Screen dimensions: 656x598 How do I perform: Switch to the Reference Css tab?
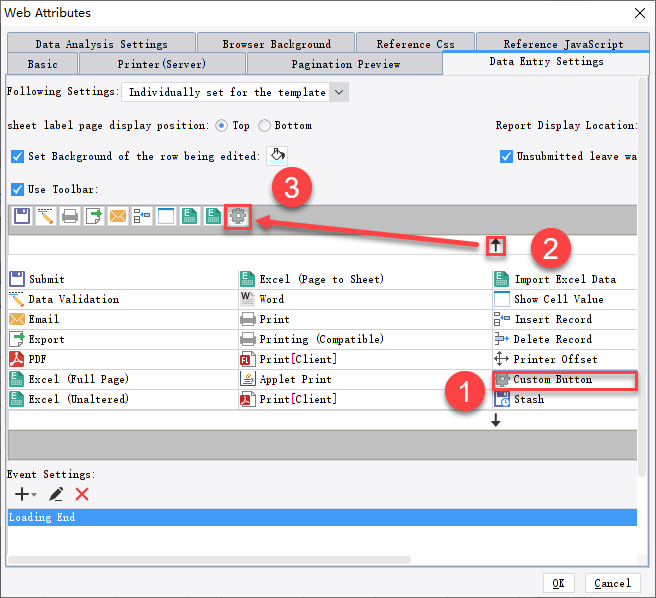[x=415, y=44]
